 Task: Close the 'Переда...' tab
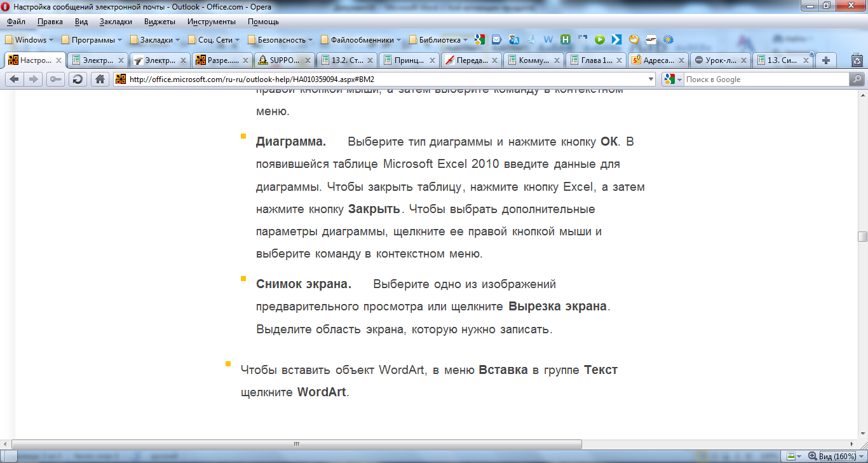click(x=495, y=60)
